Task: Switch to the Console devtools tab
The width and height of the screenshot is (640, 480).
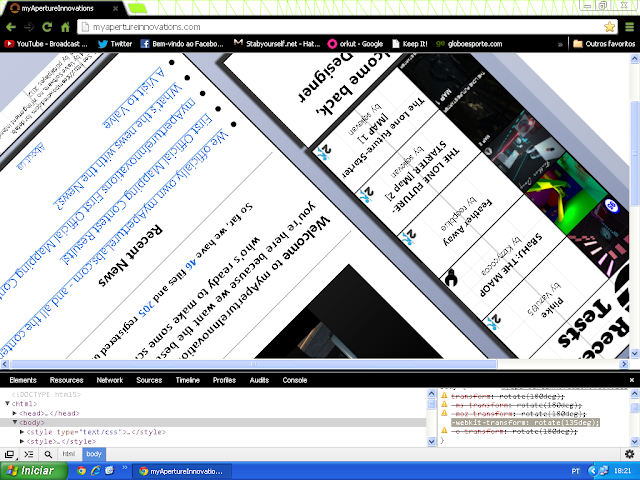Action: [295, 380]
